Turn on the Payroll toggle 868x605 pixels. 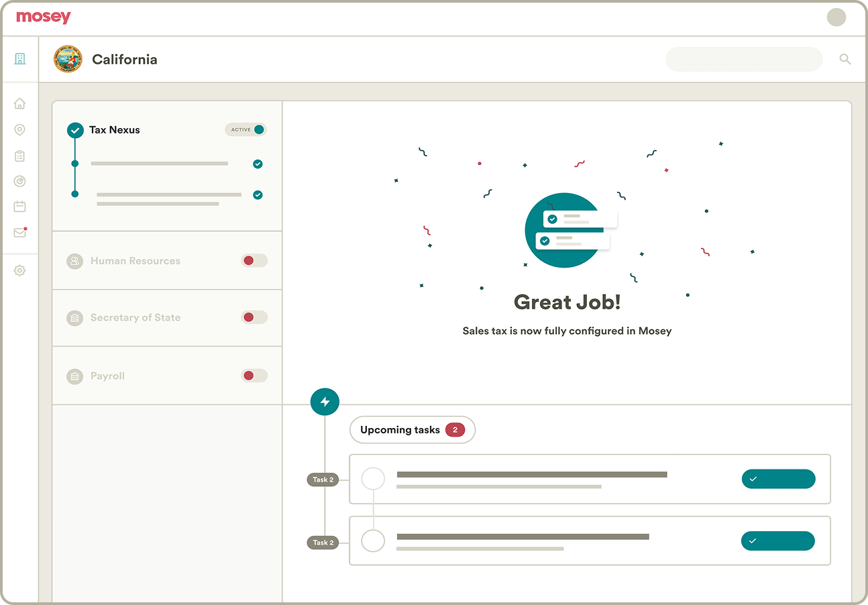point(254,376)
